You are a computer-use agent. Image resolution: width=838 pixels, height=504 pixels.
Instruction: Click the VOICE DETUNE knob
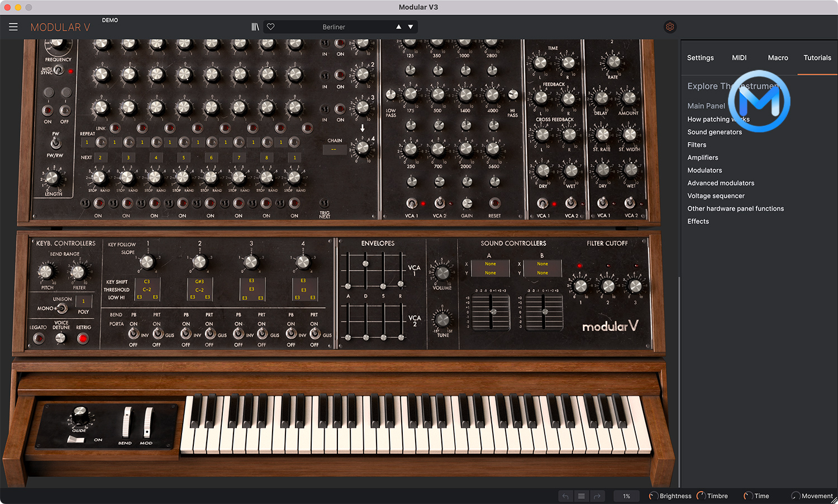(x=60, y=338)
